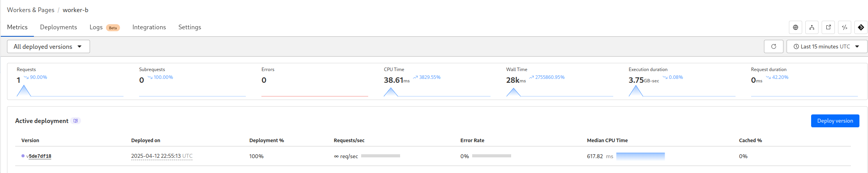The height and width of the screenshot is (173, 868).
Task: Click the clock icon in time range
Action: tap(796, 46)
